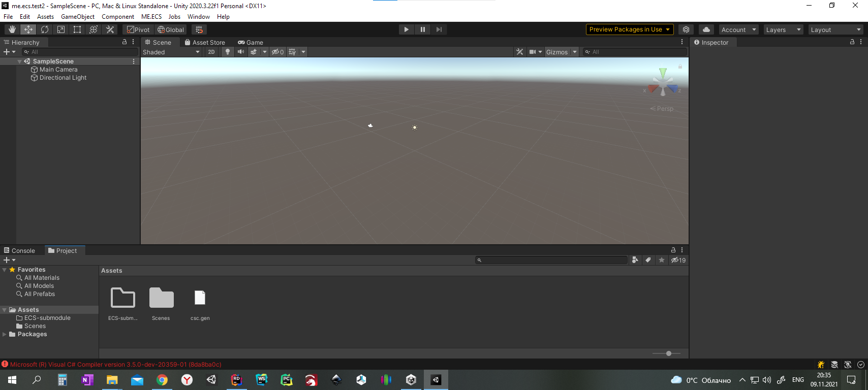868x390 pixels.
Task: Collapse the SampleScene hierarchy
Action: pyautogui.click(x=19, y=61)
